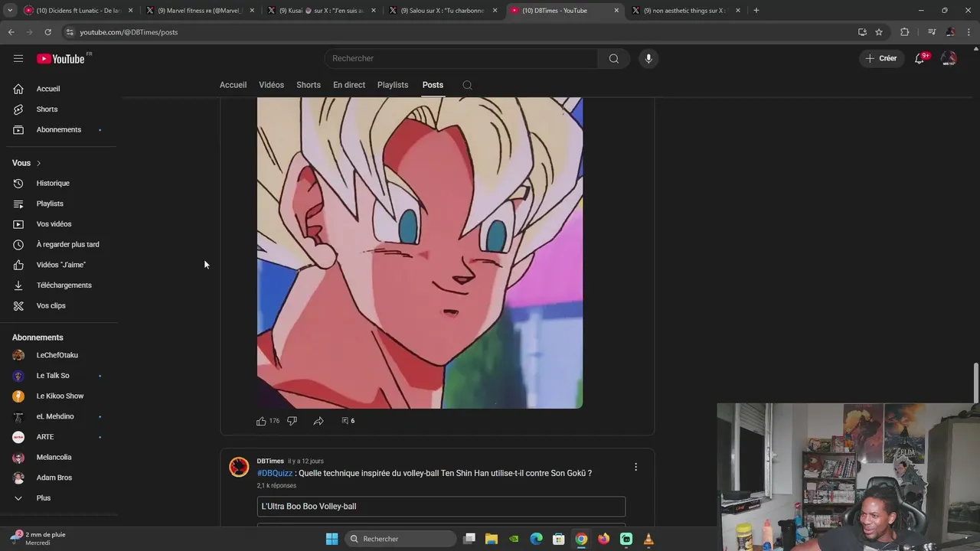The width and height of the screenshot is (980, 551).
Task: Reload the page
Action: [x=47, y=32]
